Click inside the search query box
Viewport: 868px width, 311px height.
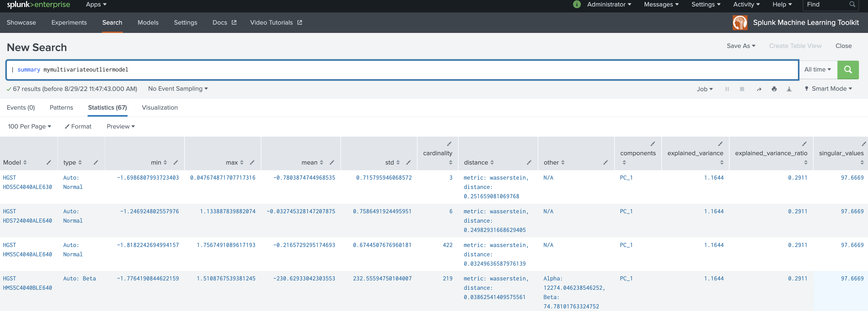pyautogui.click(x=402, y=70)
